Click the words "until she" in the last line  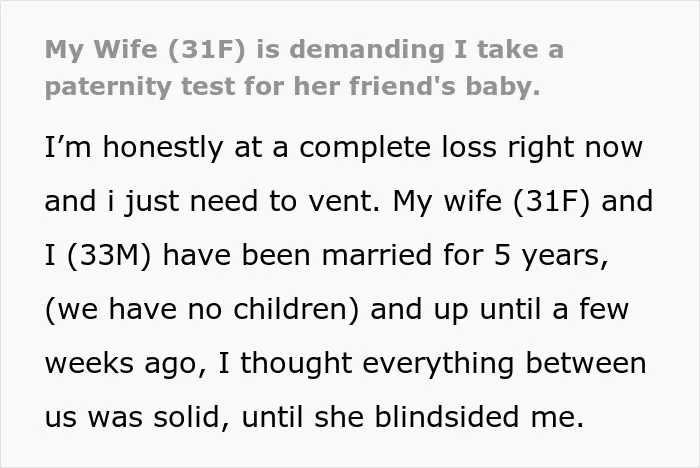(303, 417)
